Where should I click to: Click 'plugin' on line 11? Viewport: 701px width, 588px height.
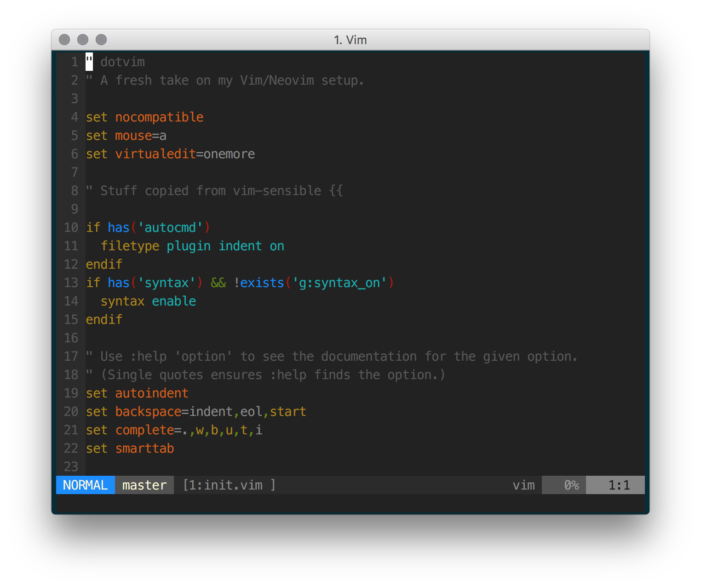click(189, 246)
